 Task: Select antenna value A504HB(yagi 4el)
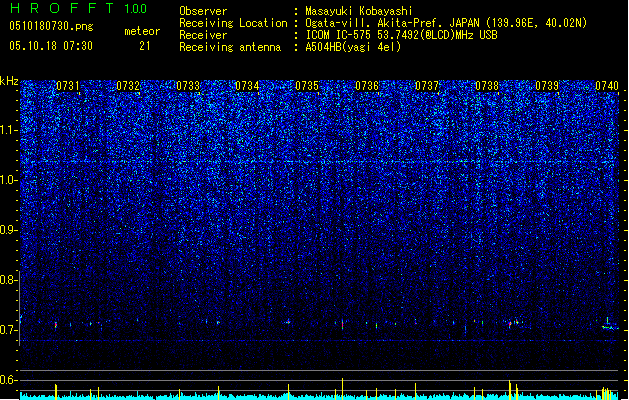353,47
